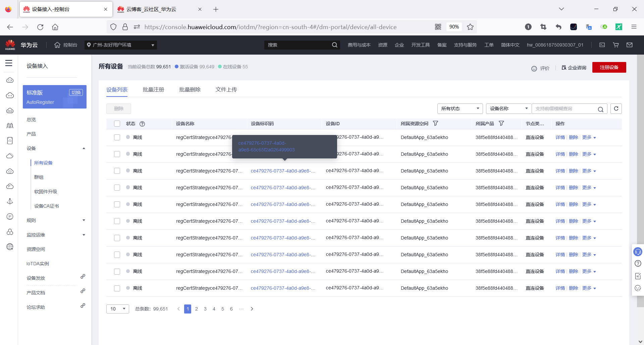Refresh the device list
The width and height of the screenshot is (644, 345).
[616, 109]
